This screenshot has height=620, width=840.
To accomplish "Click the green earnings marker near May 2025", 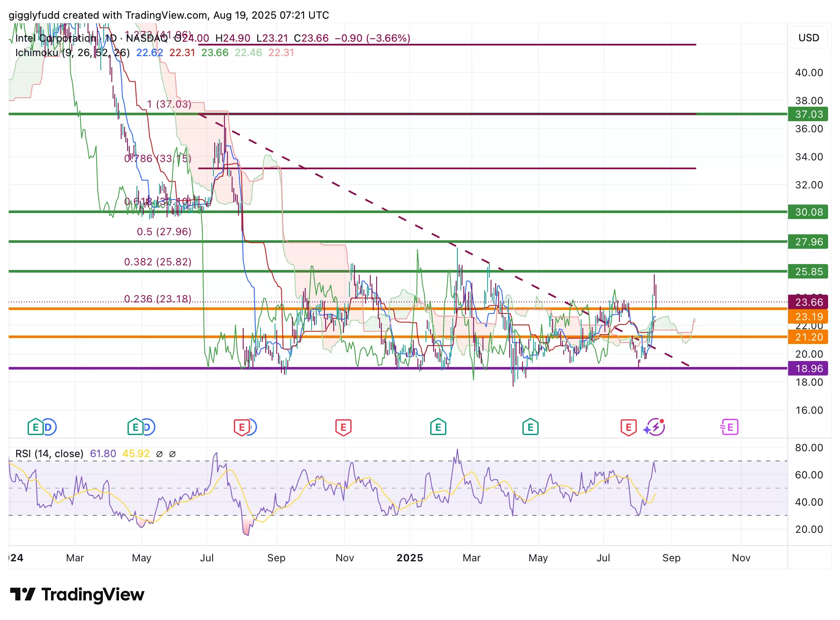I will tap(530, 427).
